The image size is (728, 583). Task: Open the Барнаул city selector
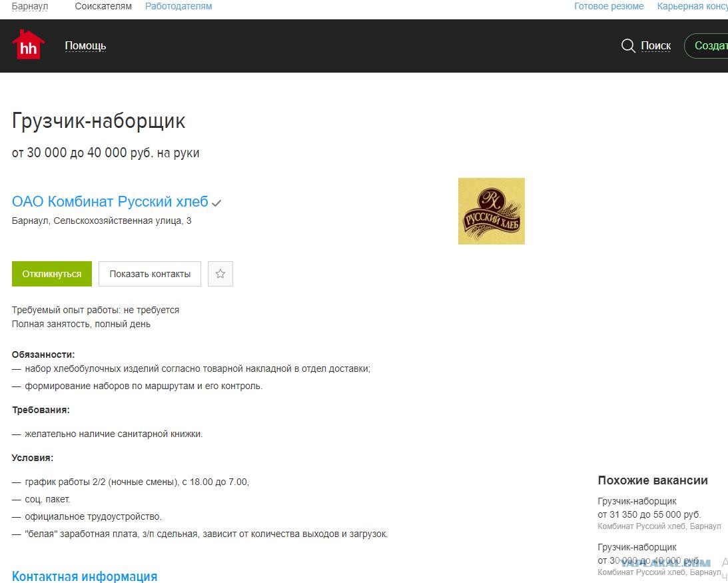click(x=30, y=7)
